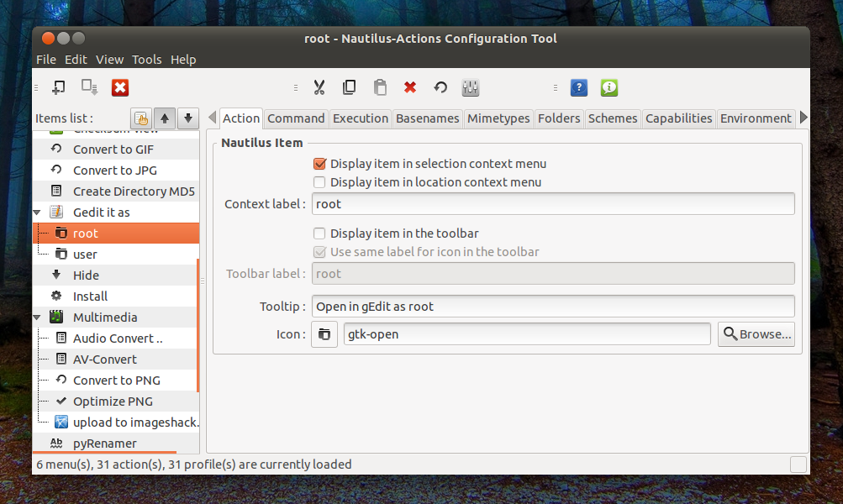
Task: Switch to the Command tab
Action: (x=296, y=118)
